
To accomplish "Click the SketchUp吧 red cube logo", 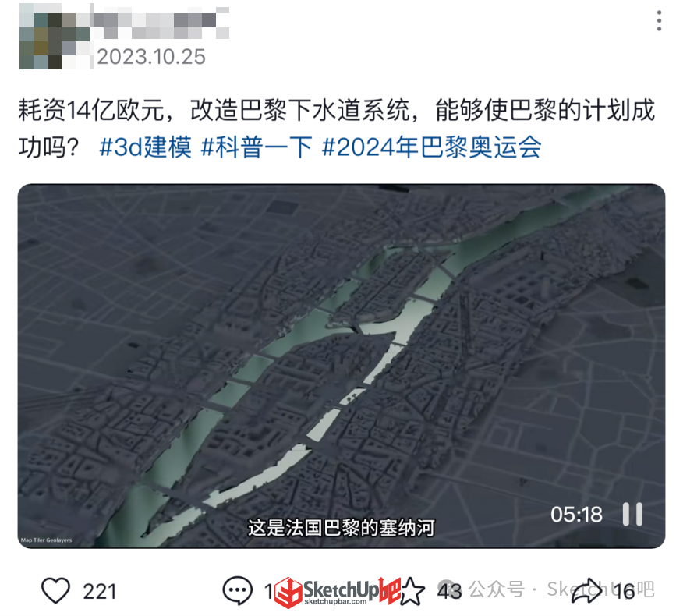I will [288, 593].
